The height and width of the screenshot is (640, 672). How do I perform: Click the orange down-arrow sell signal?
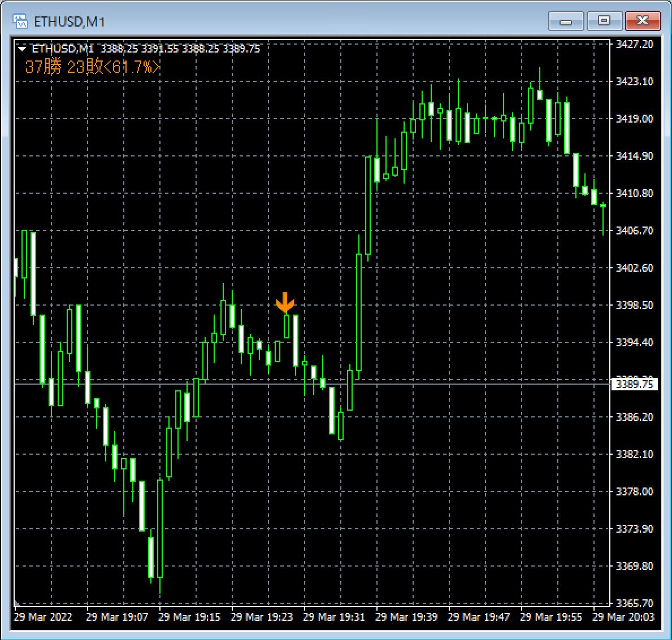point(285,302)
